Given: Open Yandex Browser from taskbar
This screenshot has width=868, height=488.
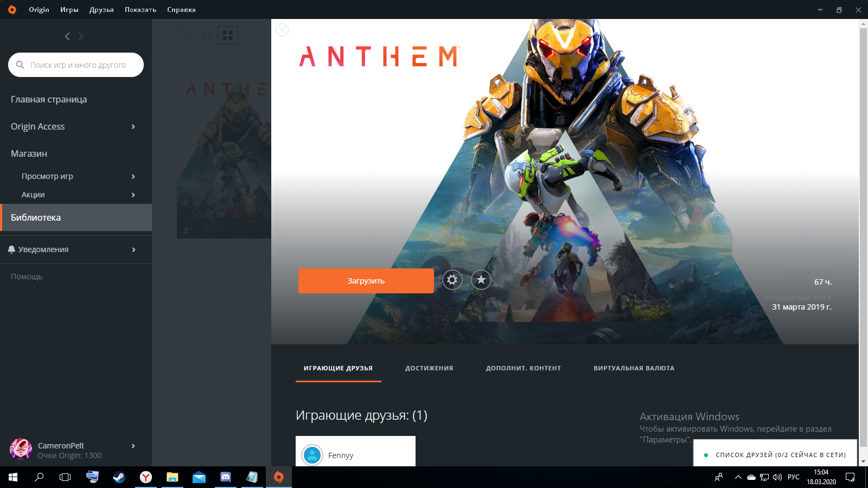Looking at the screenshot, I should click(x=145, y=477).
